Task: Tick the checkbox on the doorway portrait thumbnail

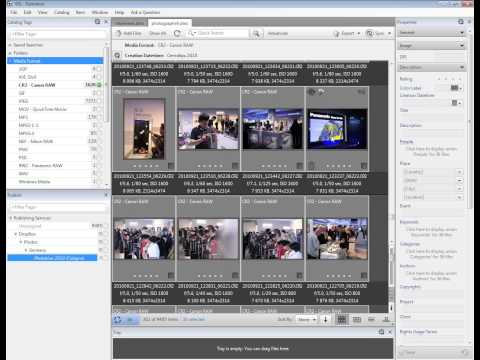Action: [x=171, y=166]
